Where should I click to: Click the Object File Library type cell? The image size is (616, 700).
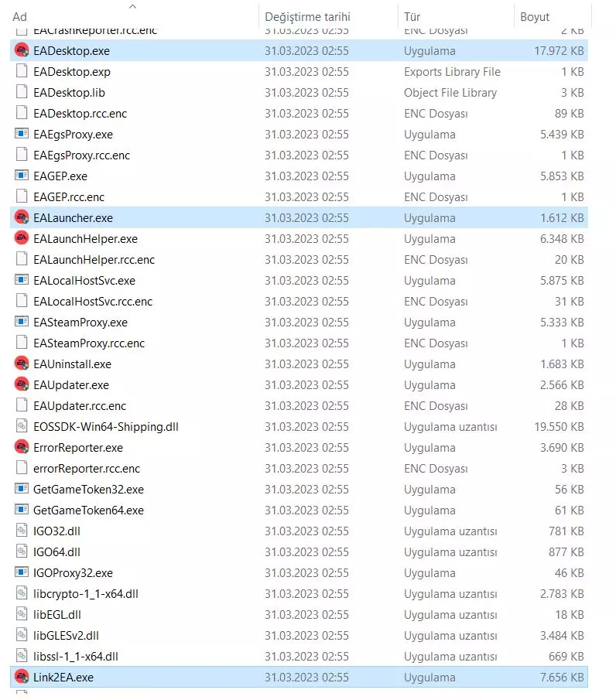[x=450, y=92]
